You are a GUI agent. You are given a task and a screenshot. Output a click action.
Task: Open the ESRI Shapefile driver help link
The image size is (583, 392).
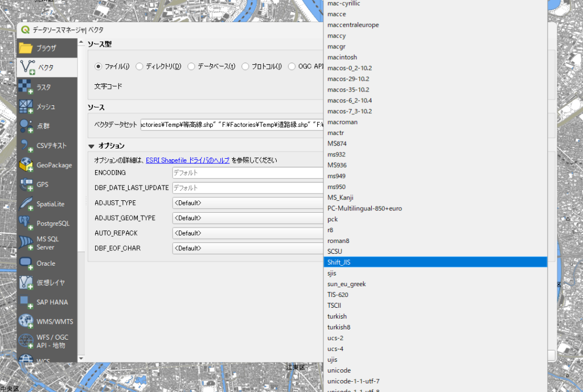point(187,161)
